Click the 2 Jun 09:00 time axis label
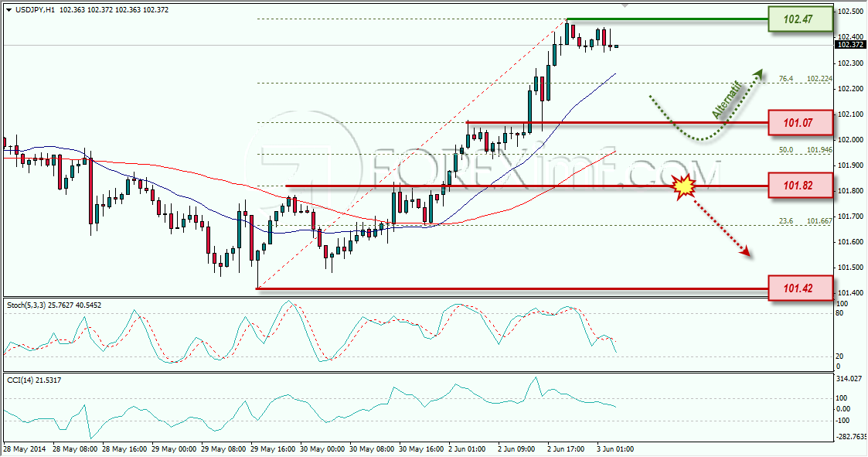Image resolution: width=868 pixels, height=457 pixels. [x=516, y=448]
